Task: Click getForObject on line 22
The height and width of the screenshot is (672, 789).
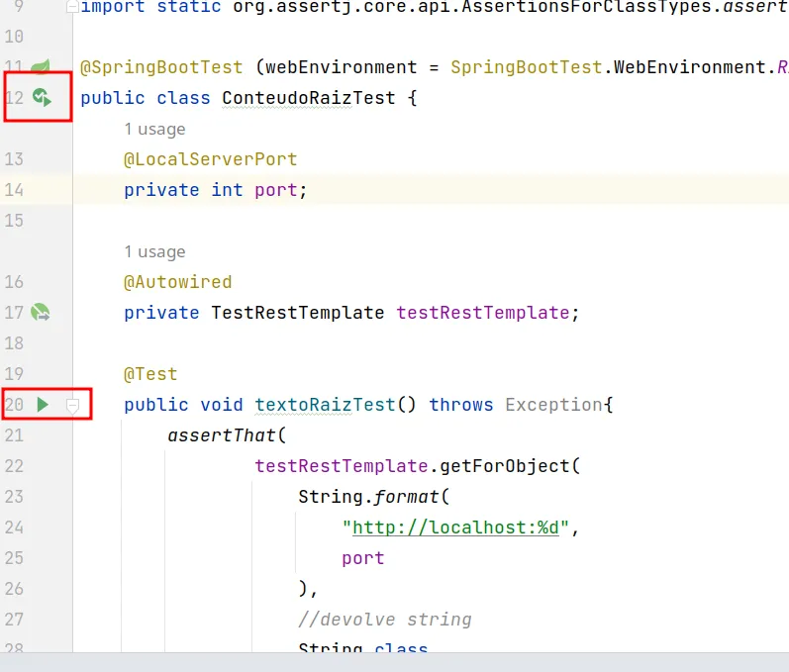Action: (504, 466)
